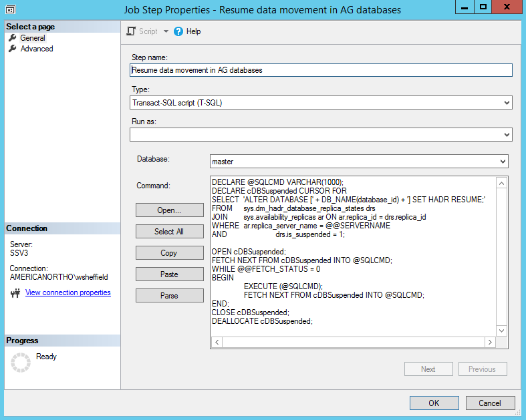The width and height of the screenshot is (526, 420).
Task: Click the EXECUTE (@SQLCMD) line
Action: (x=283, y=286)
